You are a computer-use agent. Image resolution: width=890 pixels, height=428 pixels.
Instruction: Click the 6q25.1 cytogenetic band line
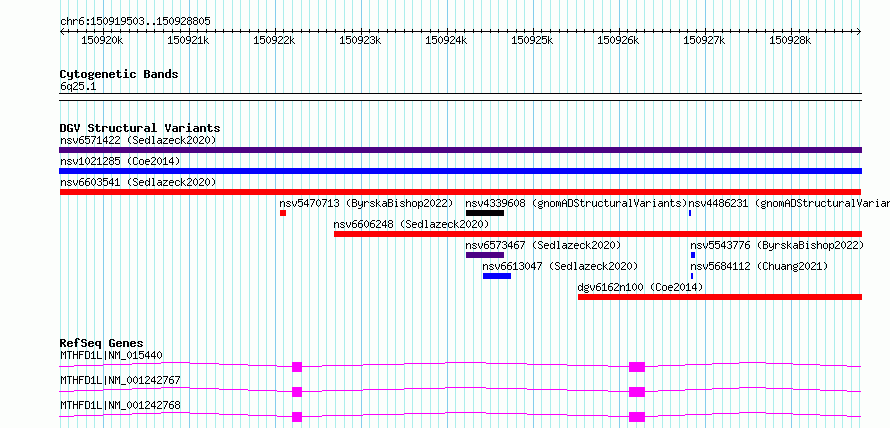(x=460, y=97)
